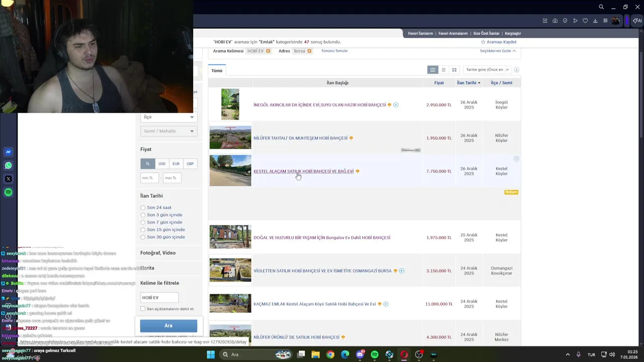Open the Windows Start menu

coord(211,354)
